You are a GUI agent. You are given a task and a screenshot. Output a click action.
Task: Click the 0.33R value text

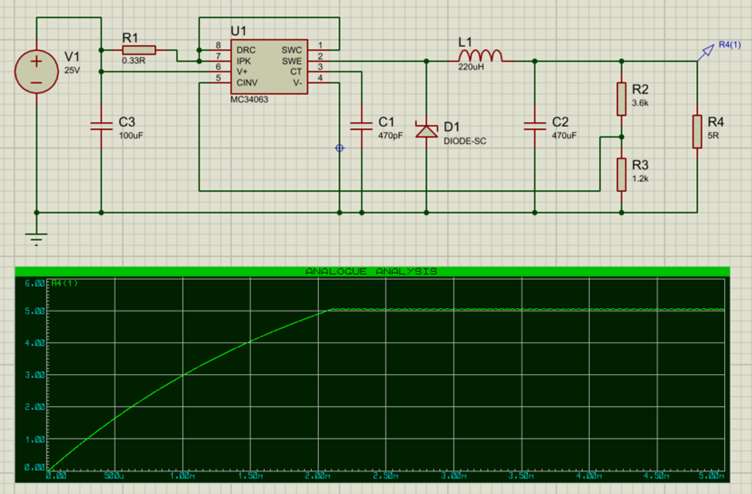coord(133,61)
